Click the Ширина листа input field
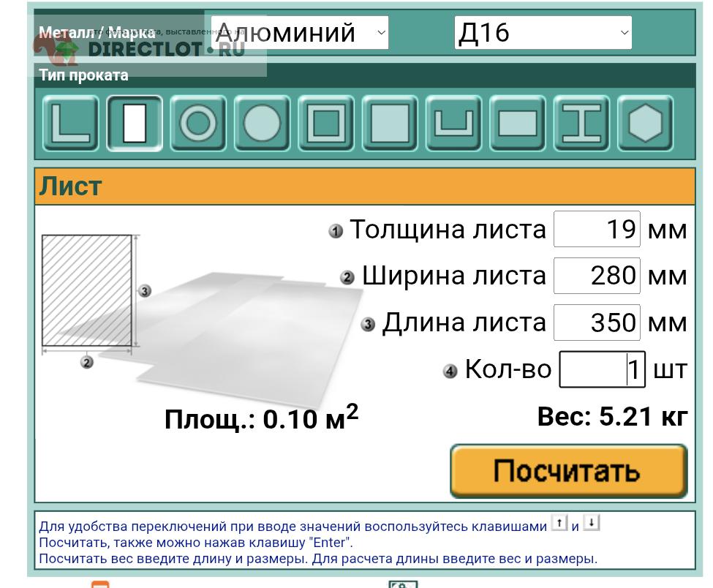The image size is (713, 588). (x=597, y=276)
